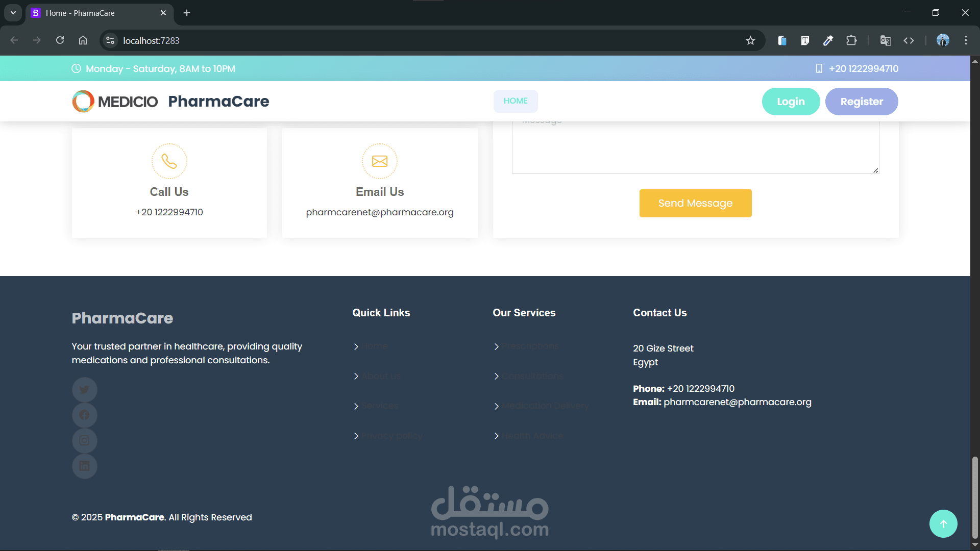Click the Send Message button
Screen dimensions: 980x551
tap(695, 203)
